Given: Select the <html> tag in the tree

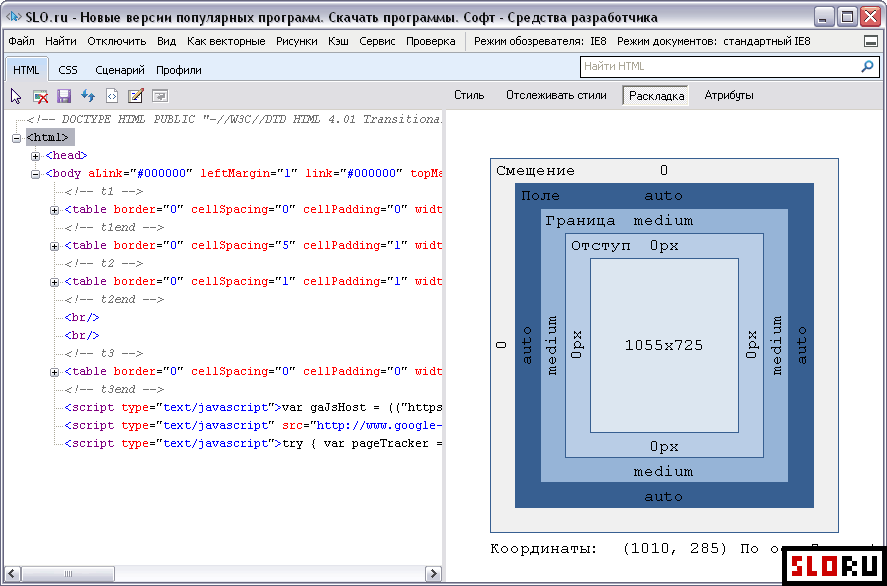Looking at the screenshot, I should [50, 137].
